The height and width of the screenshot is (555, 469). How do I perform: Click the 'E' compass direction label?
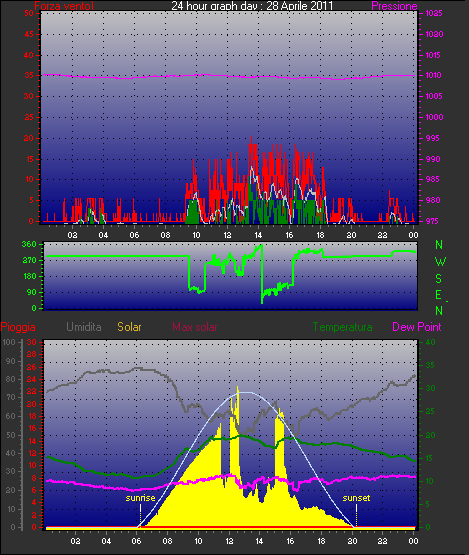pyautogui.click(x=439, y=295)
